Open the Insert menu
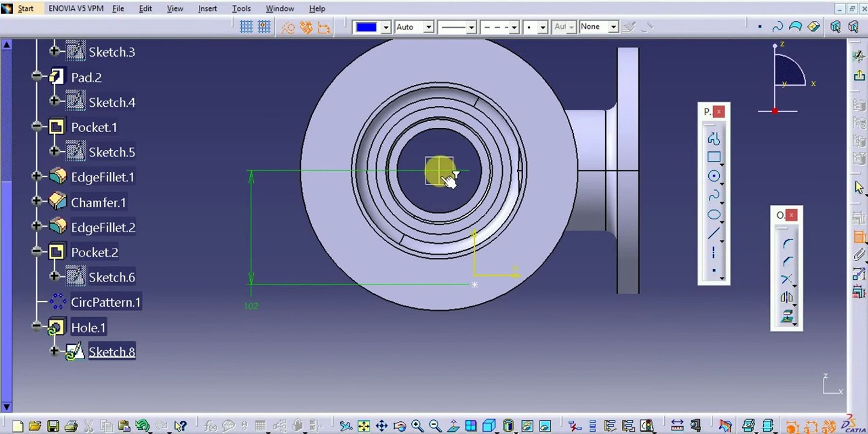 pyautogui.click(x=207, y=8)
